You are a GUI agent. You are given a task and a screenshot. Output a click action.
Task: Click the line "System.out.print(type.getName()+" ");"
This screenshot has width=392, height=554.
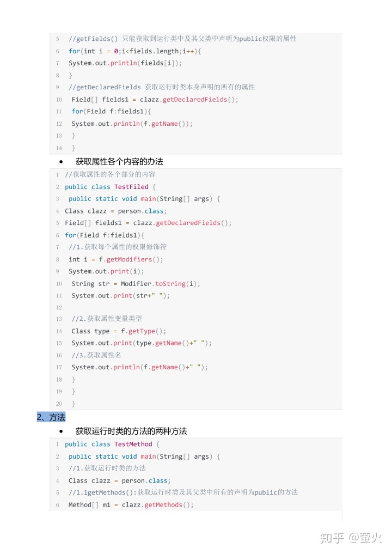[x=142, y=343]
